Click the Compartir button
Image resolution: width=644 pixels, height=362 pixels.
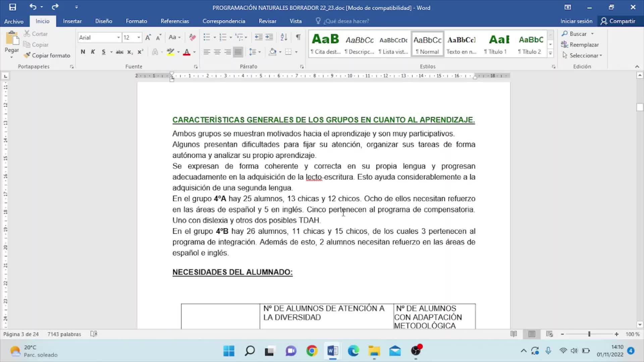coord(618,21)
